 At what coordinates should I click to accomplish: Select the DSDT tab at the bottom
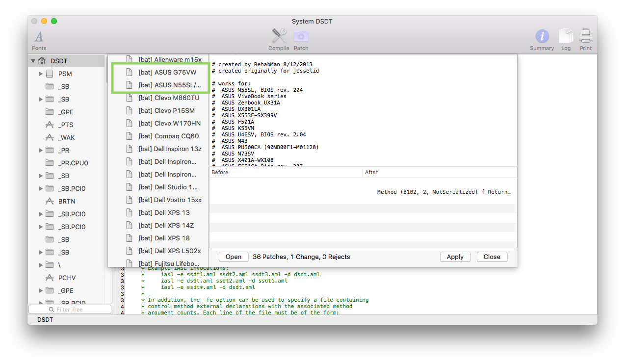(45, 319)
